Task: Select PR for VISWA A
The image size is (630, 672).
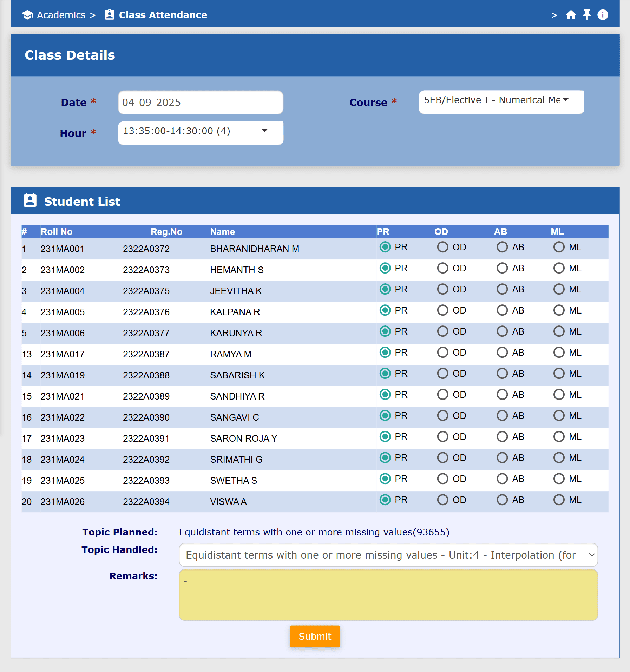Action: 385,500
